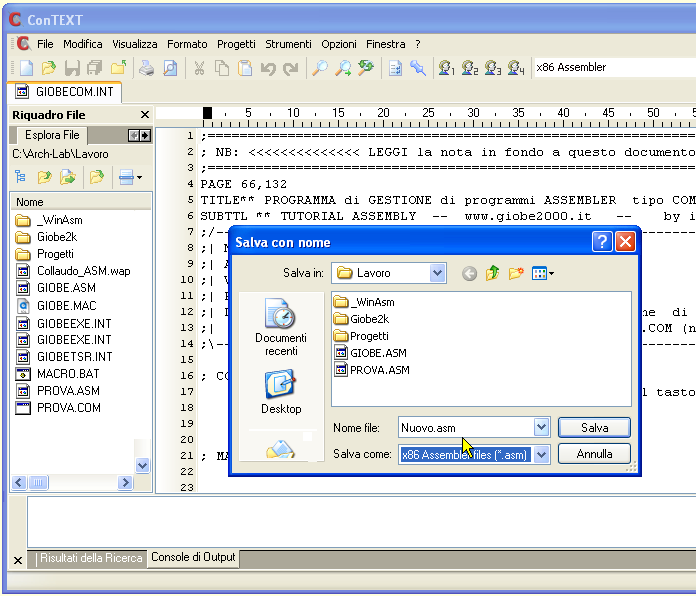Image resolution: width=696 pixels, height=596 pixels.
Task: Run user command 2 icon
Action: [x=470, y=68]
